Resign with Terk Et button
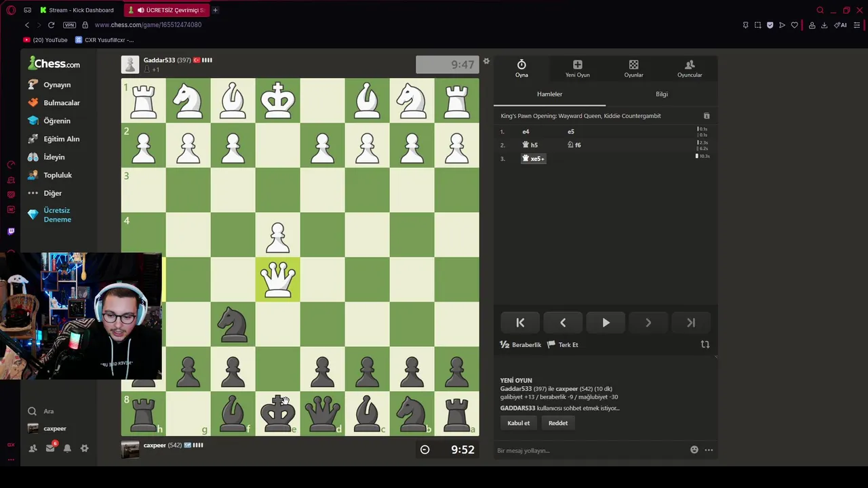868x488 pixels. click(x=562, y=345)
